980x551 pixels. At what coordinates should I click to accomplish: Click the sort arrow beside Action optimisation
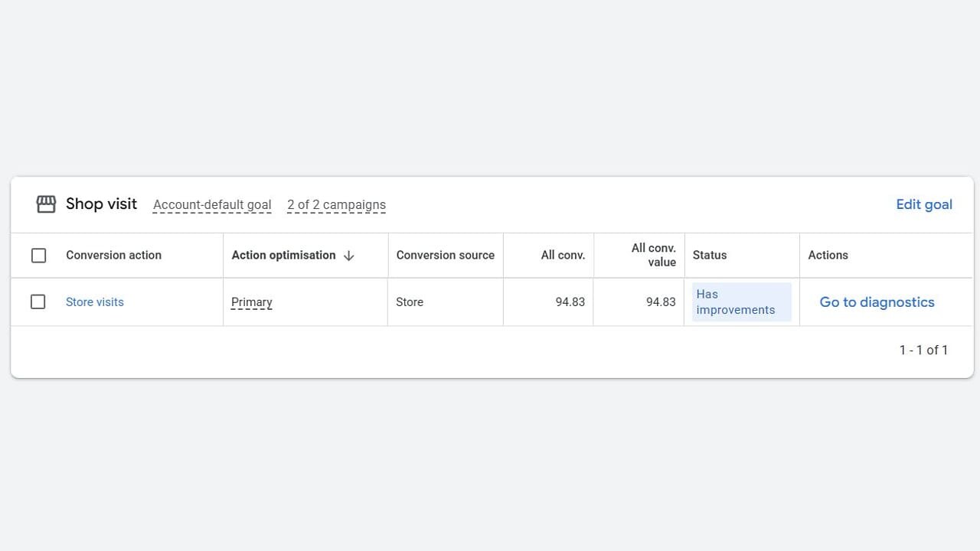point(349,256)
